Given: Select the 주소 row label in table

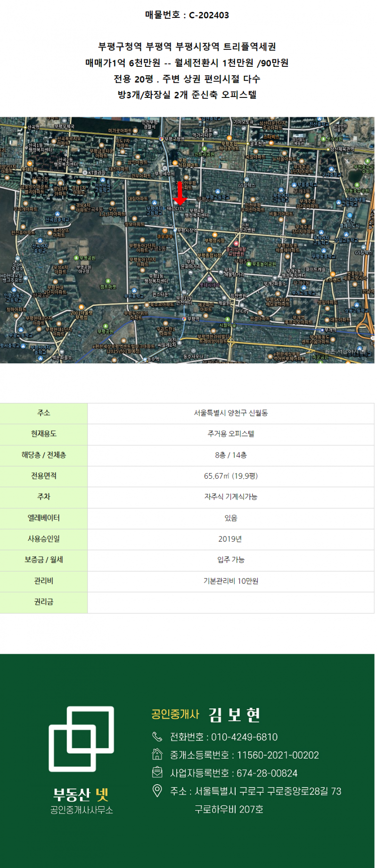Looking at the screenshot, I should coord(44,413).
